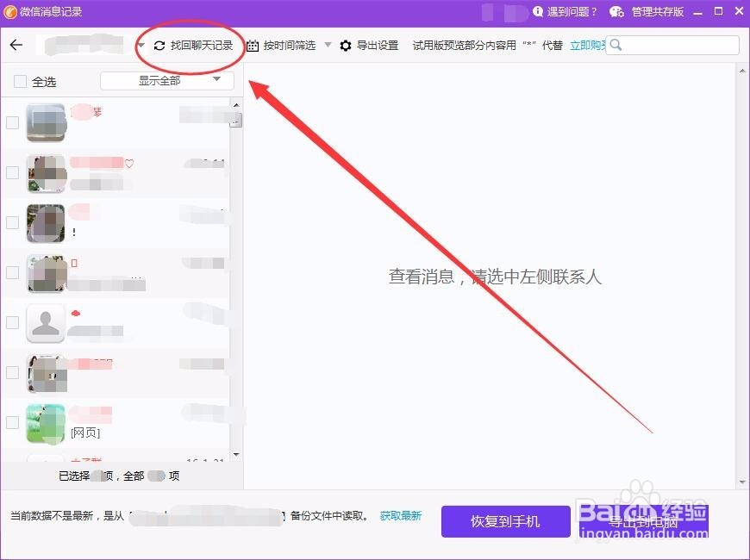Open the 显示全部 filter dropdown
This screenshot has height=560, width=750.
tap(167, 80)
